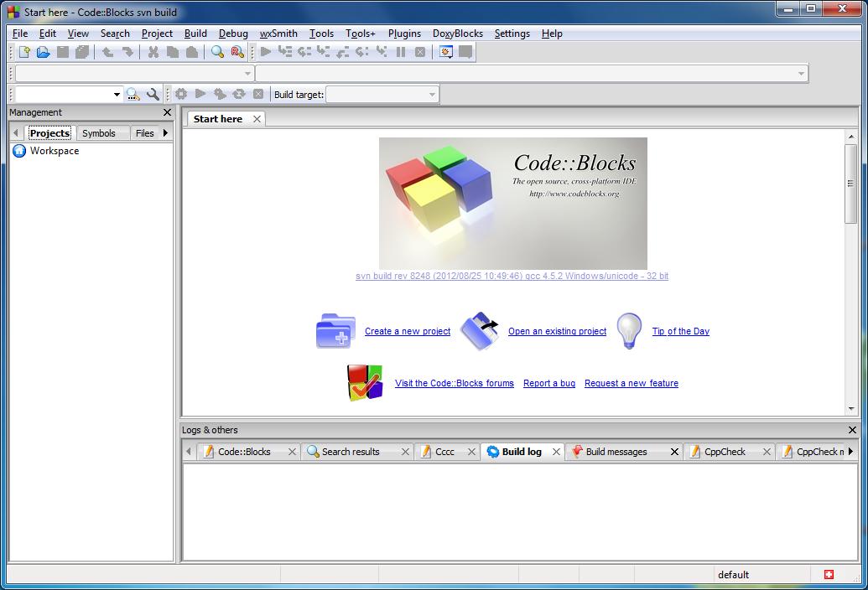Click the Find magnifier icon
The width and height of the screenshot is (868, 590).
point(217,52)
